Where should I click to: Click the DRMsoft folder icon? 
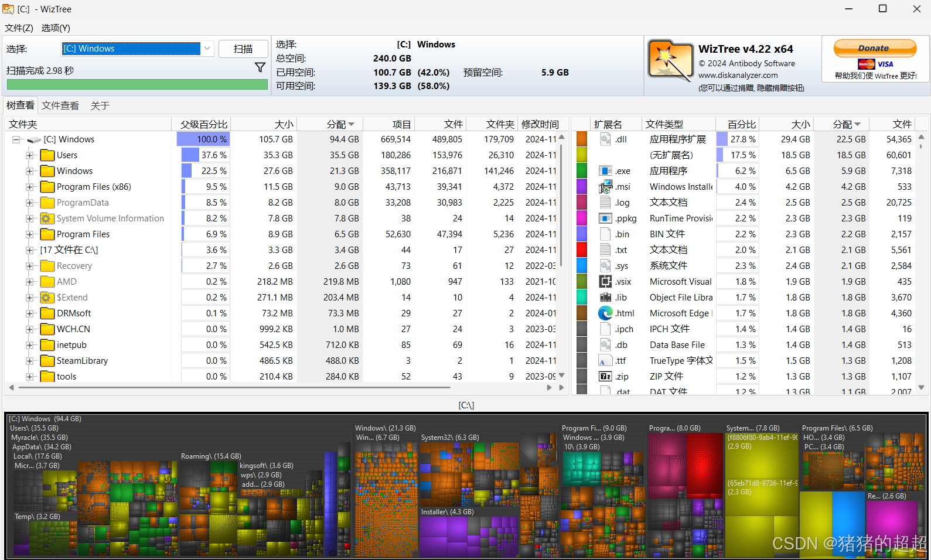coord(47,313)
